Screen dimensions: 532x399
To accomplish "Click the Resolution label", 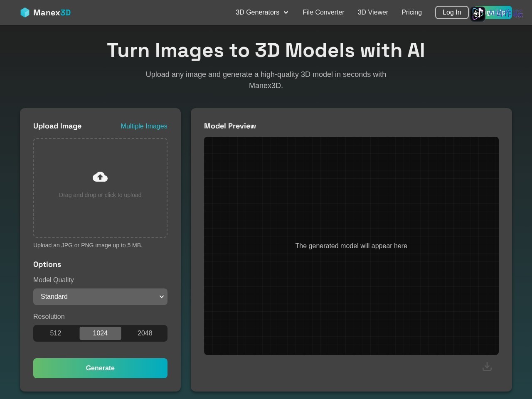I will [x=49, y=317].
